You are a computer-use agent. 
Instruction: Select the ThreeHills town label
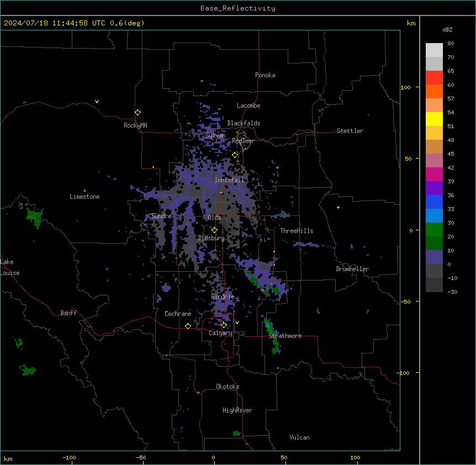297,231
